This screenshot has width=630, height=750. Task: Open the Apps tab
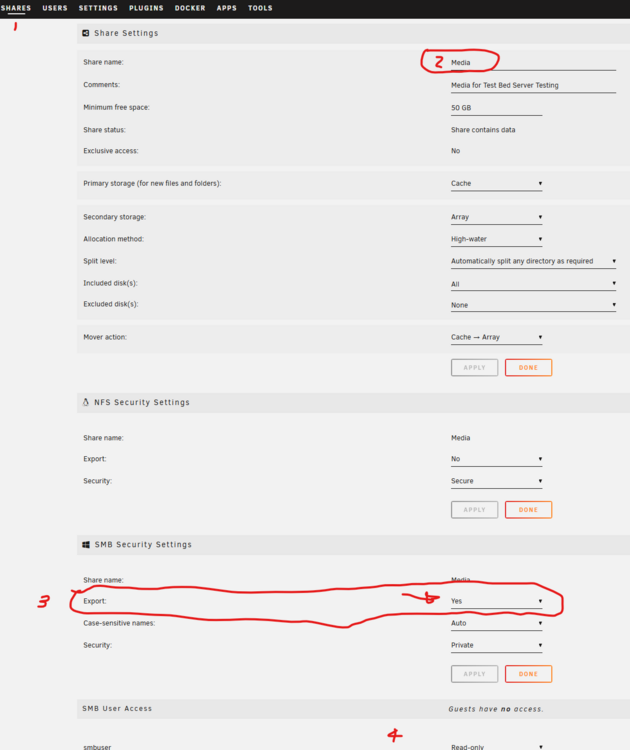pos(226,8)
